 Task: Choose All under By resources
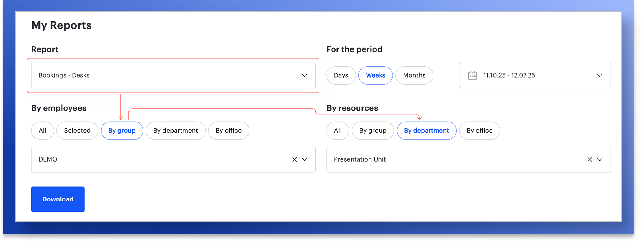point(338,131)
